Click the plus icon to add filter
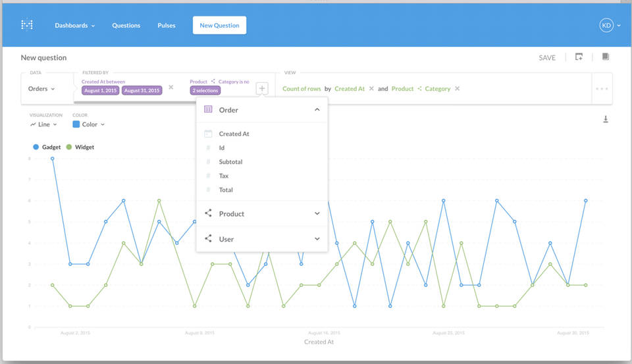 pyautogui.click(x=261, y=88)
